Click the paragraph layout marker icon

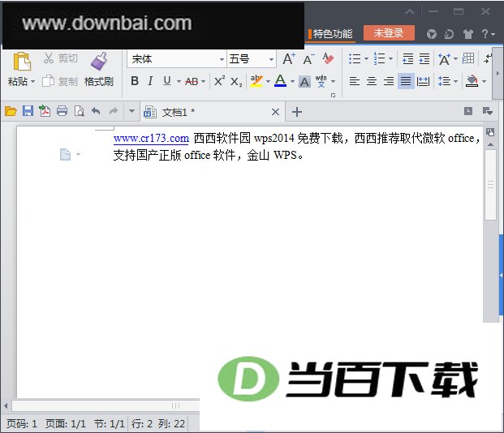65,155
